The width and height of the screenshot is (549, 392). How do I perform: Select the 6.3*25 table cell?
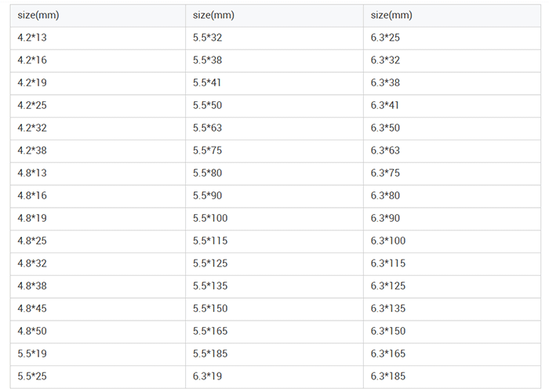tap(385, 38)
